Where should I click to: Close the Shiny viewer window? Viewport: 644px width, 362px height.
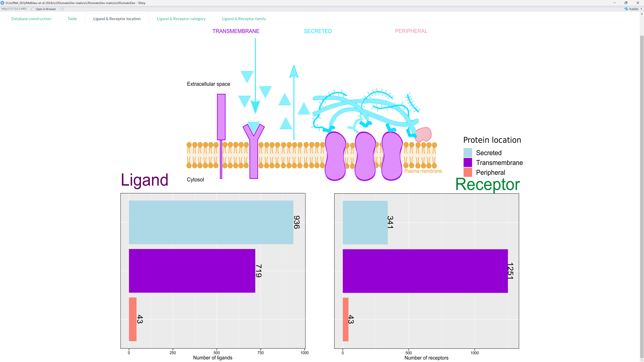(638, 3)
